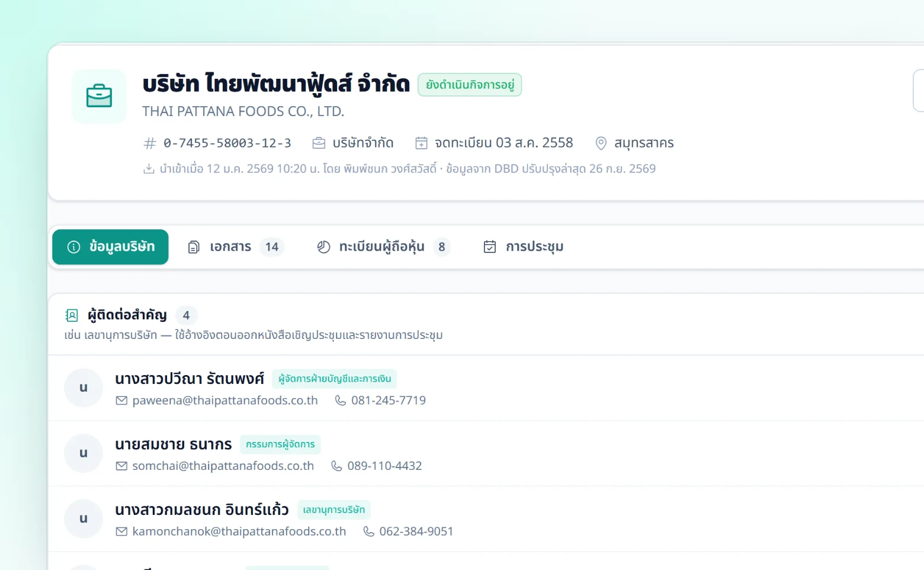The height and width of the screenshot is (570, 924).
Task: Email kamonchanok@thaipattanafoods.co.th
Action: [x=239, y=531]
